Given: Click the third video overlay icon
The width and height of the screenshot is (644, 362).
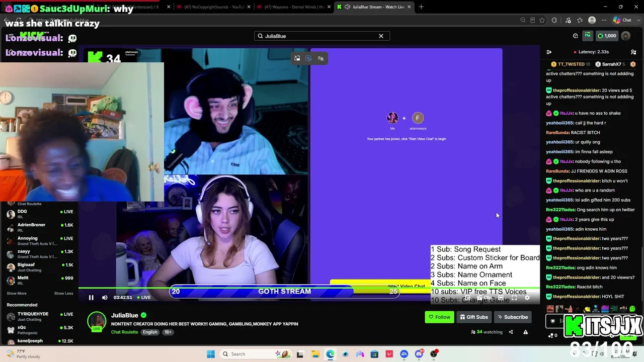Looking at the screenshot, I should [x=320, y=58].
